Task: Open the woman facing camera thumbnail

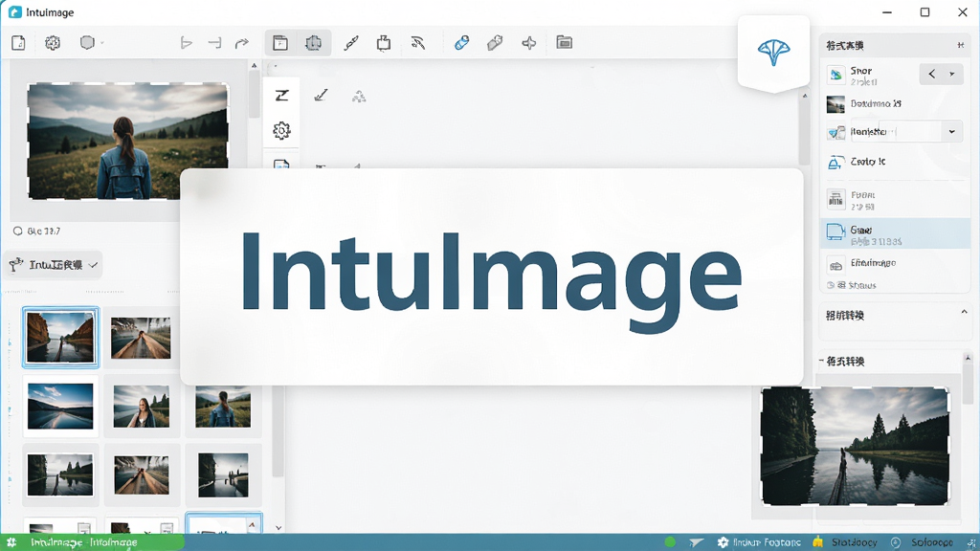Action: [x=142, y=406]
